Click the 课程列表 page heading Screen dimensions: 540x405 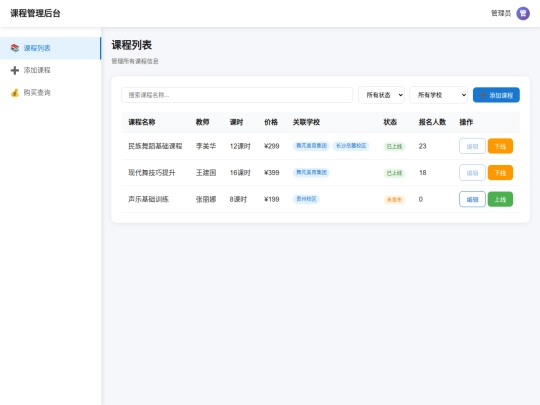pos(132,45)
